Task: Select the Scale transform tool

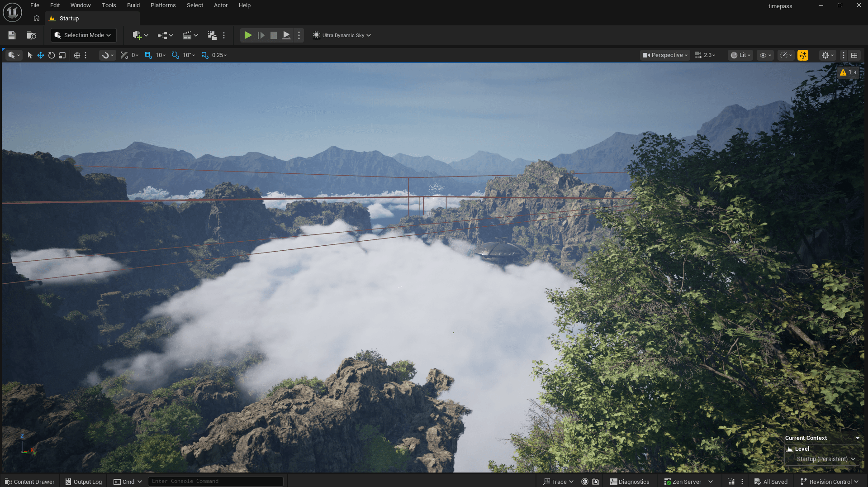Action: tap(62, 55)
